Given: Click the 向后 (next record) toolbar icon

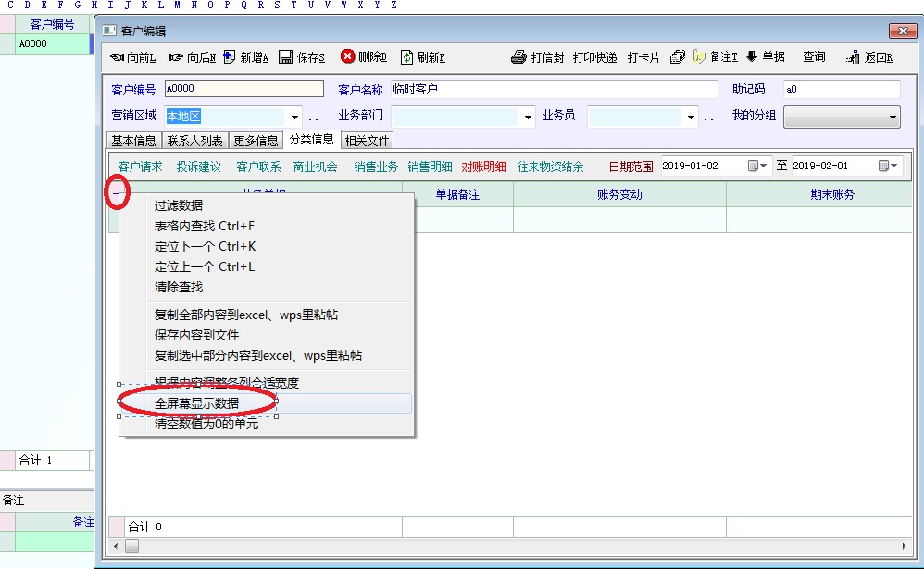Looking at the screenshot, I should [176, 57].
